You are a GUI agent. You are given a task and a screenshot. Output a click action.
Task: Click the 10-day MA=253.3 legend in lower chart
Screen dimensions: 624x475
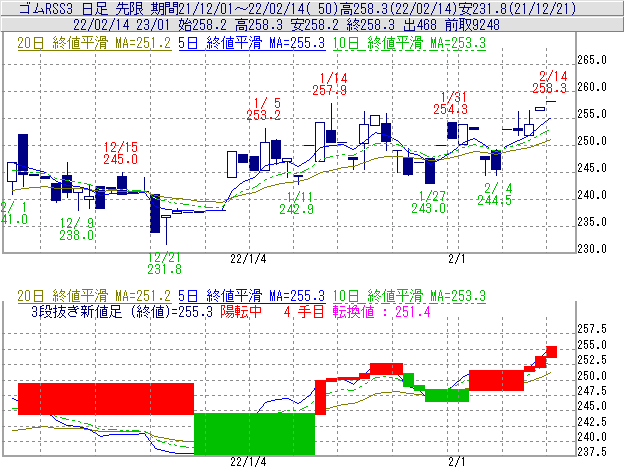click(409, 296)
